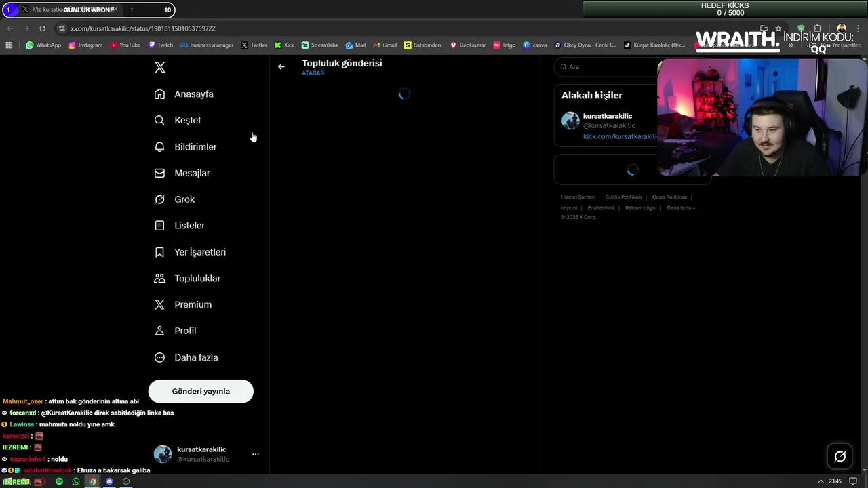Image resolution: width=868 pixels, height=488 pixels.
Task: Open Okey Oyna bookmark
Action: tap(585, 45)
